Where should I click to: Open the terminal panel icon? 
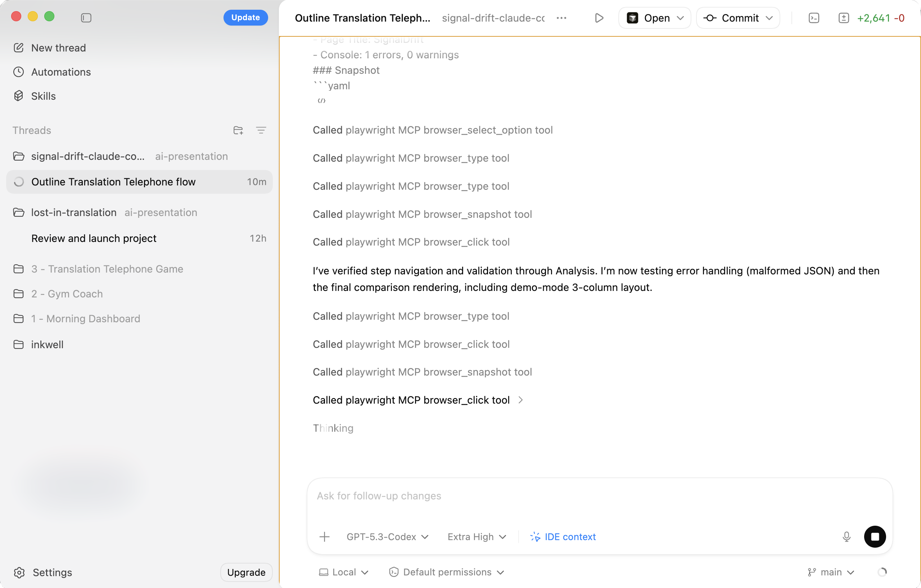(x=814, y=18)
